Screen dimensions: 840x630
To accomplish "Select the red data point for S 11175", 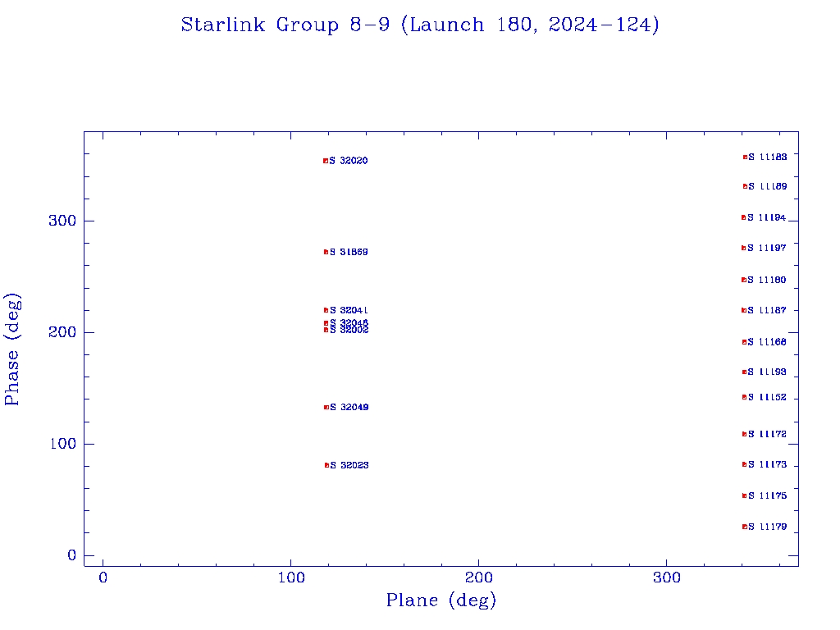I will 744,495.
